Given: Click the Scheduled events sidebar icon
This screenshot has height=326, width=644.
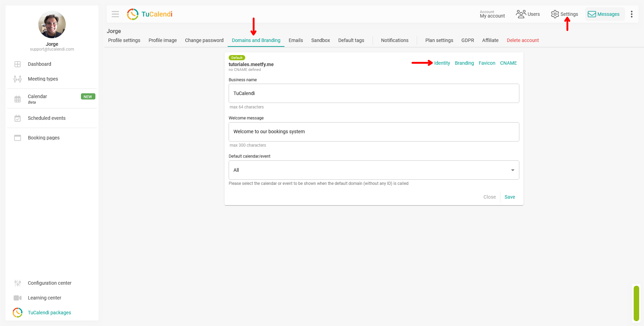Looking at the screenshot, I should pos(18,118).
